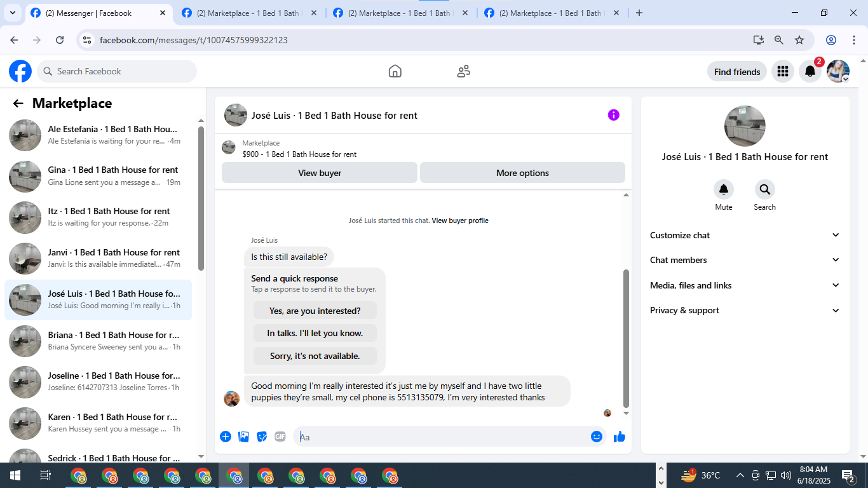Choose a GIF with the GIF icon
This screenshot has height=488, width=868.
[x=280, y=437]
